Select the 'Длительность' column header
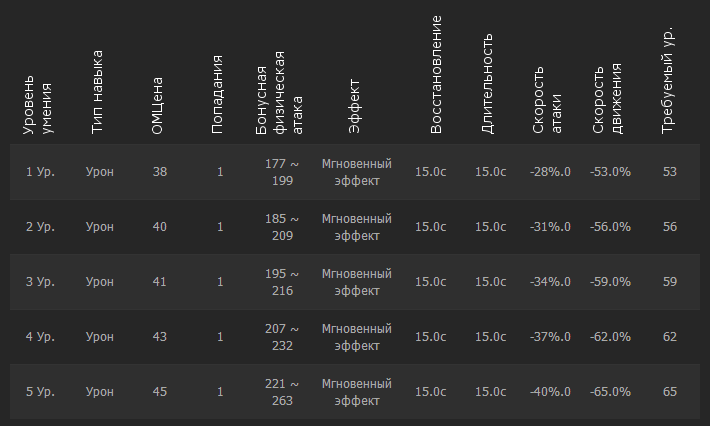This screenshot has height=426, width=710. point(487,84)
